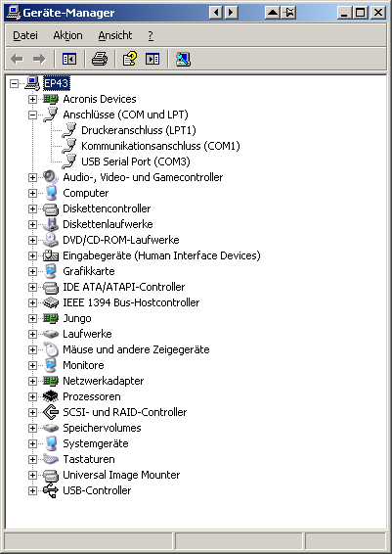Click the DVD/CD-ROM-Laufwerke disc icon
Screen dimensions: 392x554
(51, 240)
